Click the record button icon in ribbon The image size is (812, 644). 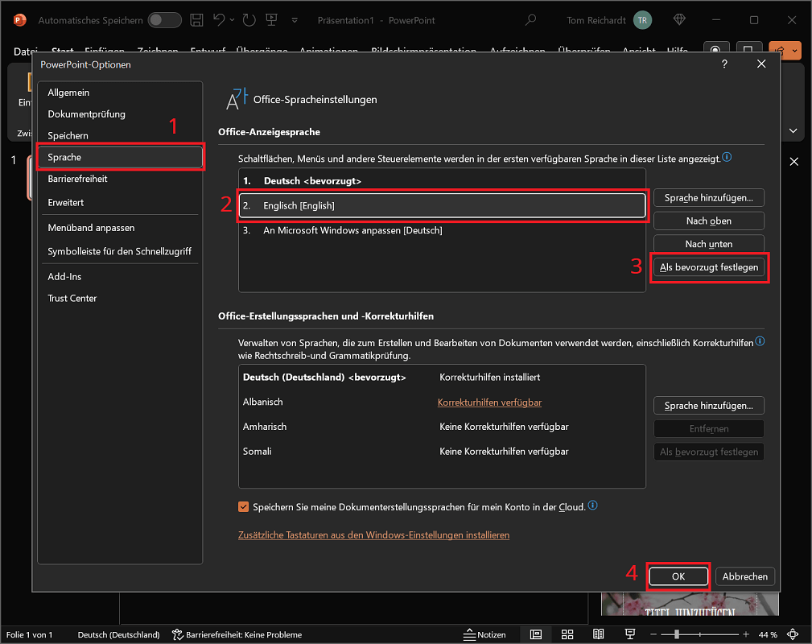(x=715, y=50)
